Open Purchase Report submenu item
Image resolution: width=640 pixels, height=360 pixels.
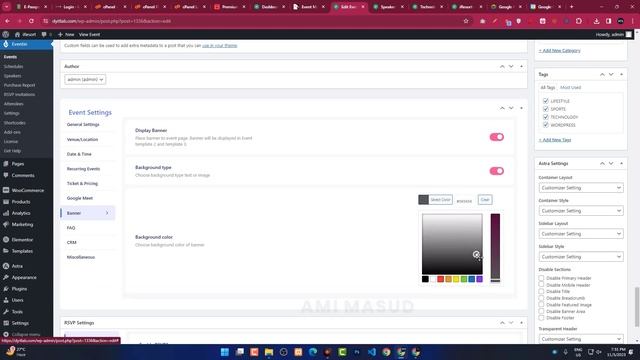(x=19, y=85)
